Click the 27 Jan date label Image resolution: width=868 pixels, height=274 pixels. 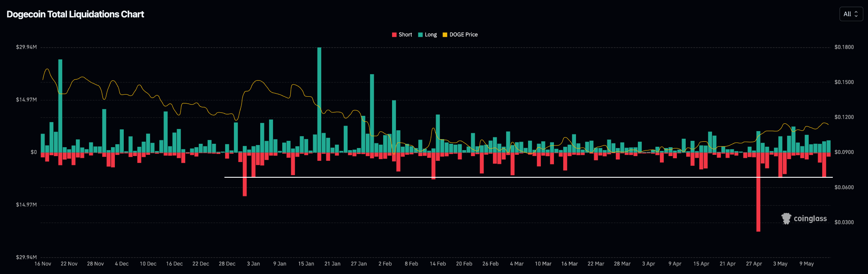[359, 264]
